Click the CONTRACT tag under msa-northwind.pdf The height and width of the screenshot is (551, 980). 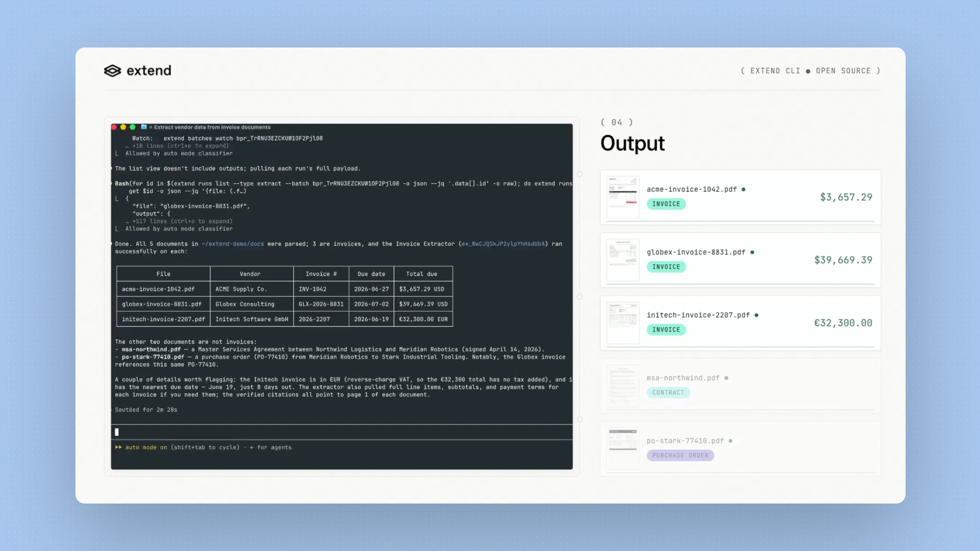point(668,393)
